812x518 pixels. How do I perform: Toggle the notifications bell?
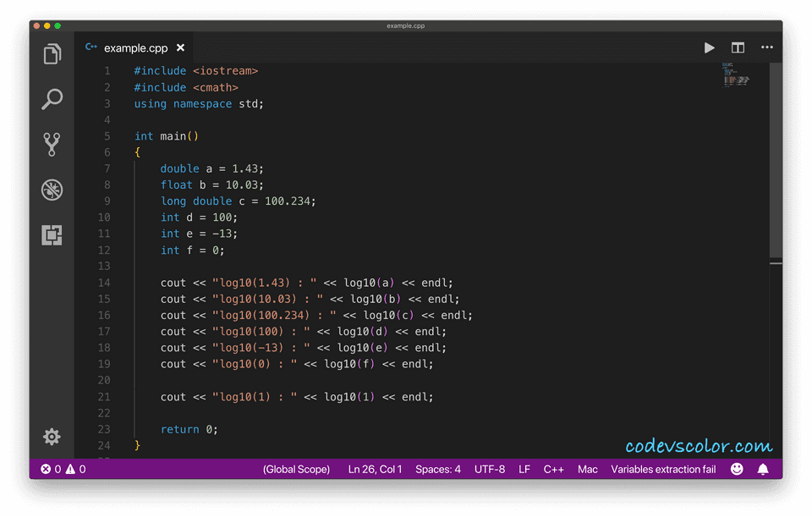click(764, 468)
